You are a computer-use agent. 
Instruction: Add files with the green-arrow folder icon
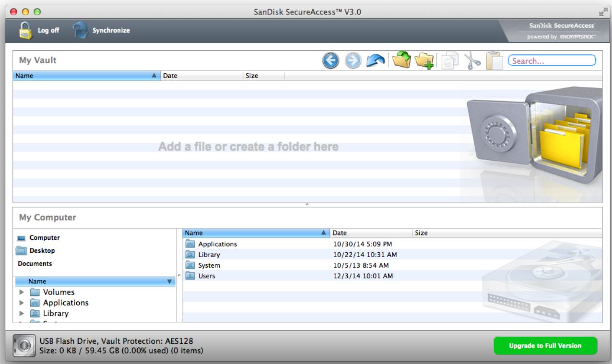402,60
